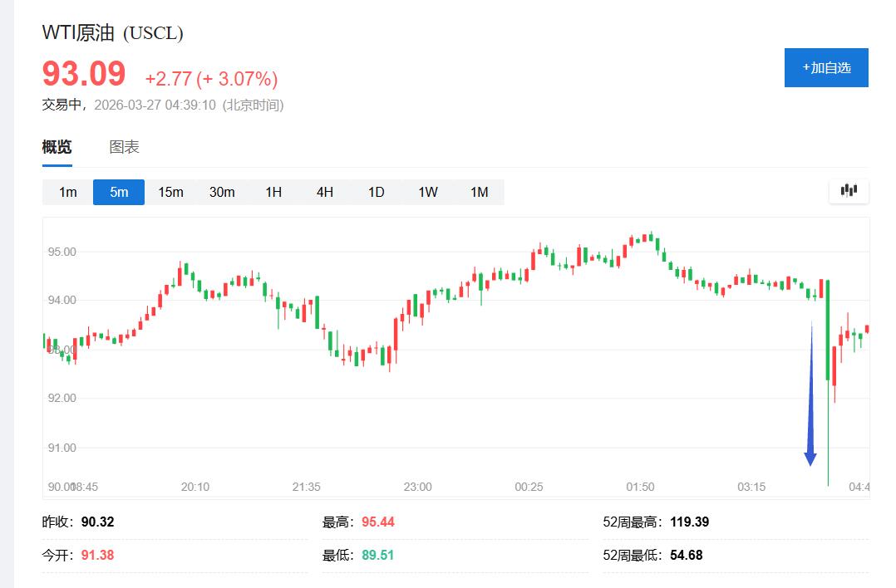This screenshot has height=588, width=896.
Task: Click the 最高 95.44 value
Action: [x=377, y=522]
